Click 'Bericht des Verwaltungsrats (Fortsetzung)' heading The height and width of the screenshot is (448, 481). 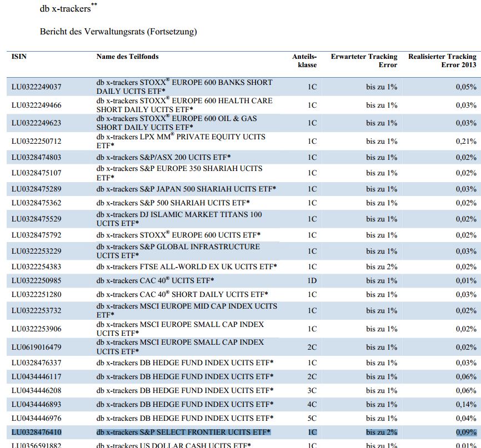pos(118,32)
